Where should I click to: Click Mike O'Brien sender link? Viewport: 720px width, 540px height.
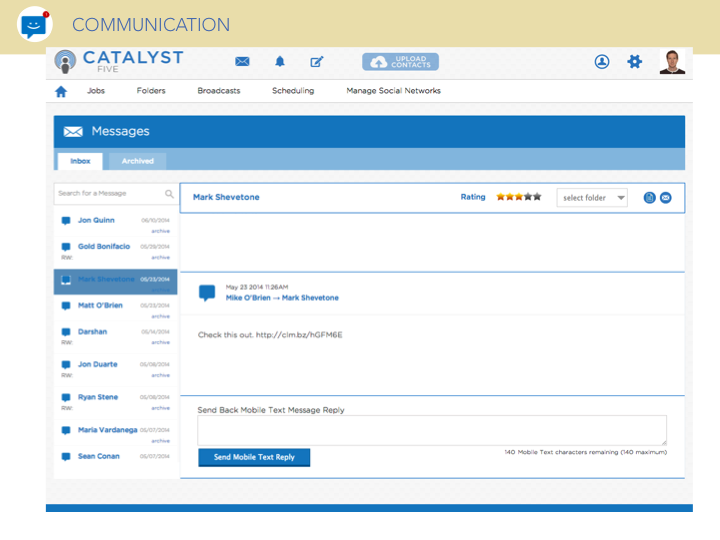coord(248,298)
